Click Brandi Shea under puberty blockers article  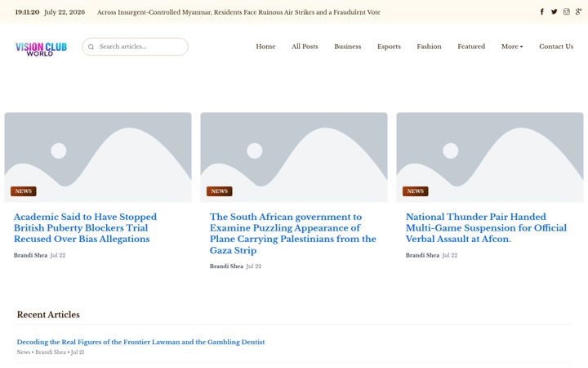30,255
